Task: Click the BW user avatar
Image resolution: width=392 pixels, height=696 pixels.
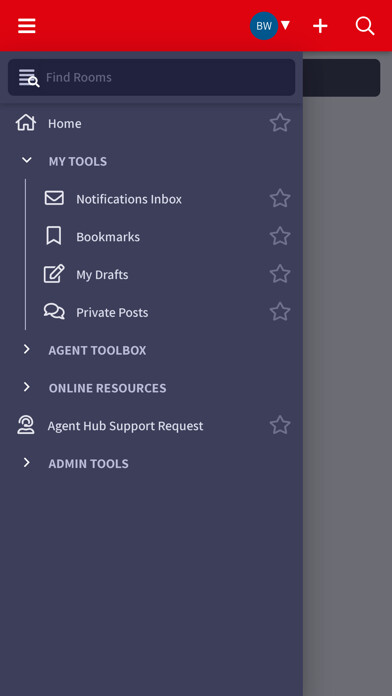Action: pyautogui.click(x=264, y=26)
